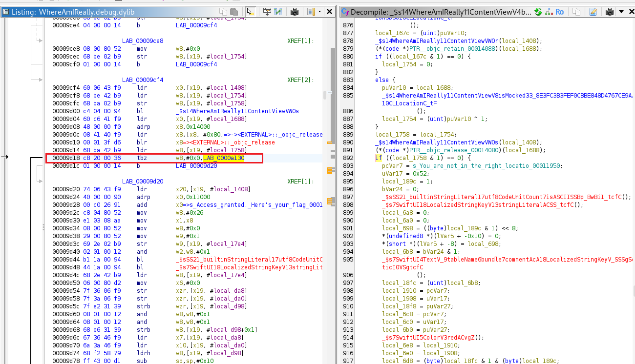Click the Listing copy icon

223,12
